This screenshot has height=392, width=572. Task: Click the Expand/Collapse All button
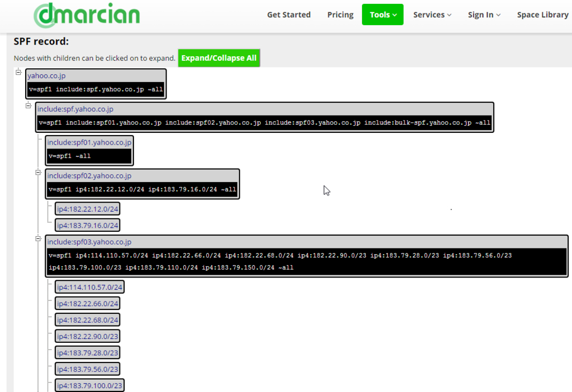pyautogui.click(x=219, y=58)
